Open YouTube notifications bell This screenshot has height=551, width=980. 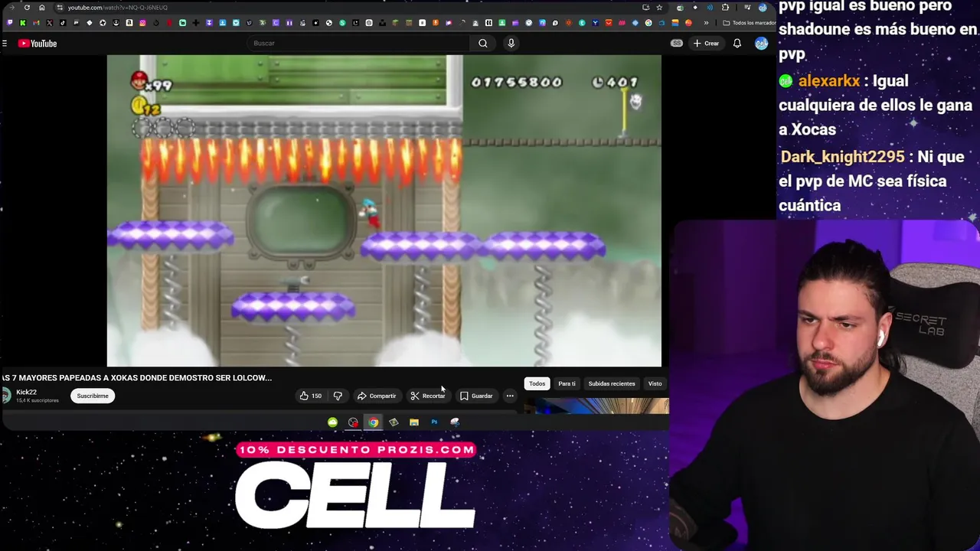737,44
